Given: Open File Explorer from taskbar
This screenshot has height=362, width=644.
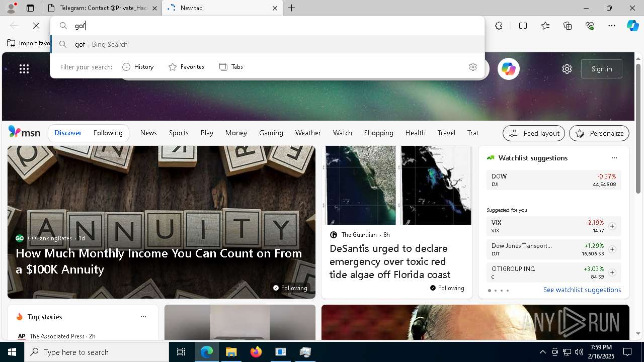Looking at the screenshot, I should tap(231, 352).
